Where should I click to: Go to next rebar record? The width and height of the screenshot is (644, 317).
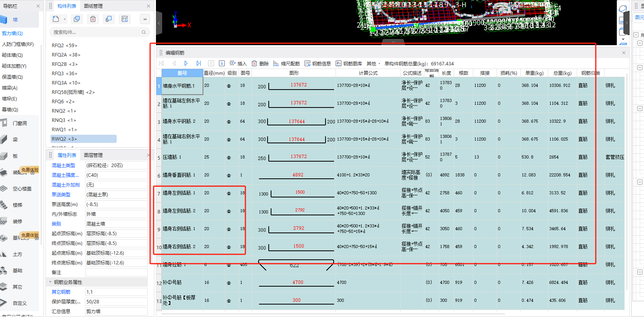(x=186, y=63)
